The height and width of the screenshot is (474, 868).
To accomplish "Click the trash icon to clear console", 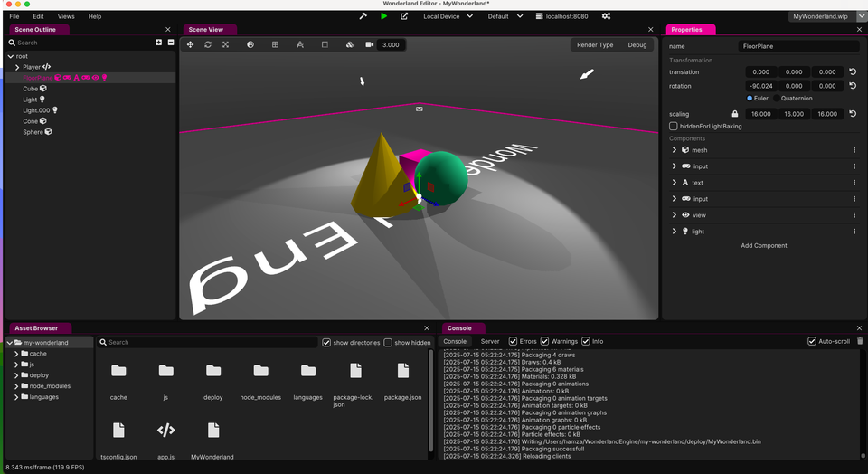I will coord(860,341).
